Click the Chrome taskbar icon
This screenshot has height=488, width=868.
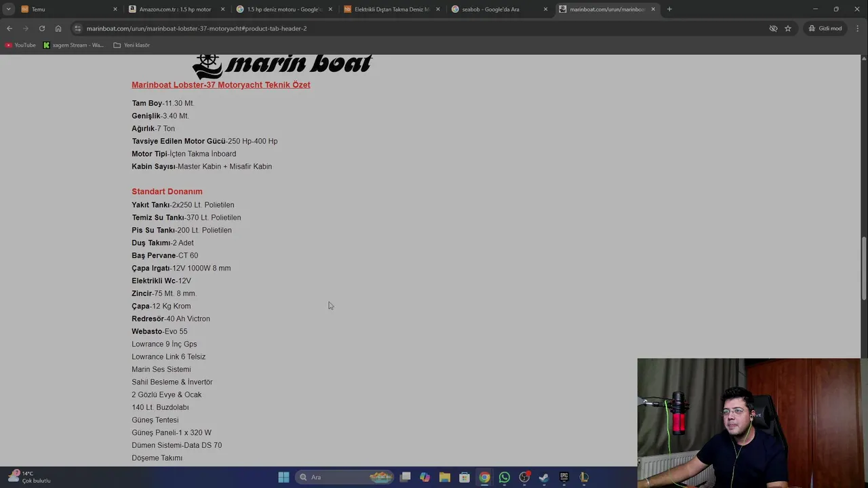[x=484, y=477]
